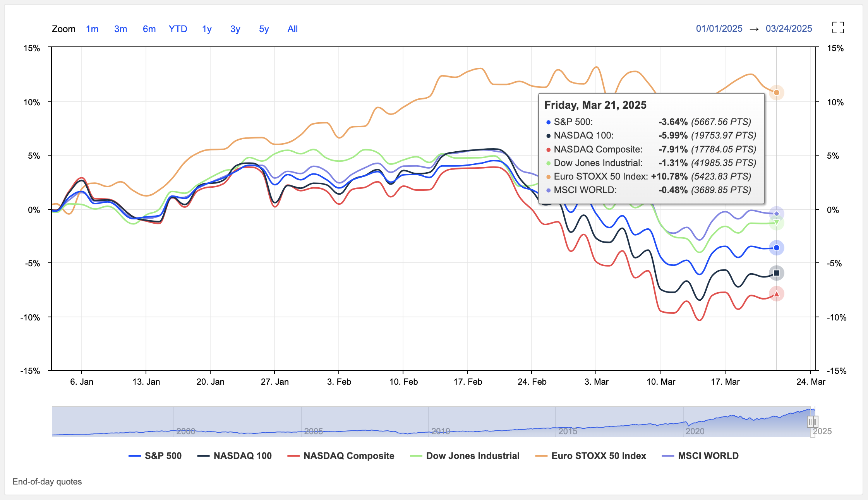Click tooltip heading Friday, Mar 21, 2025
This screenshot has width=868, height=500.
point(595,105)
